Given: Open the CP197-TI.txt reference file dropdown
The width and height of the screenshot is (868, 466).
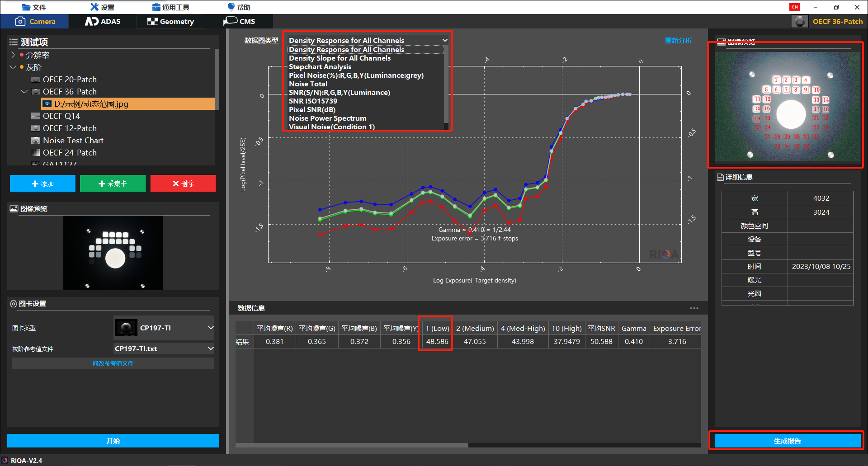Looking at the screenshot, I should [210, 349].
